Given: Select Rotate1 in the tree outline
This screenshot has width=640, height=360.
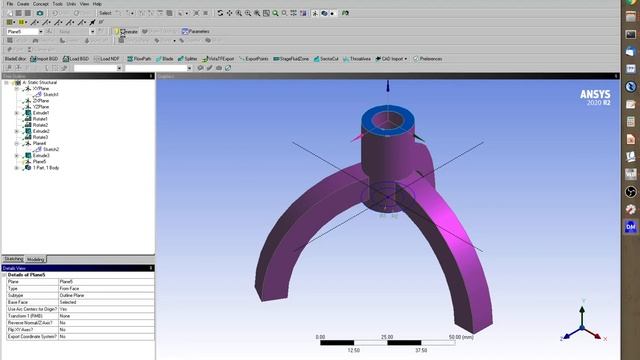Looking at the screenshot, I should [40, 119].
